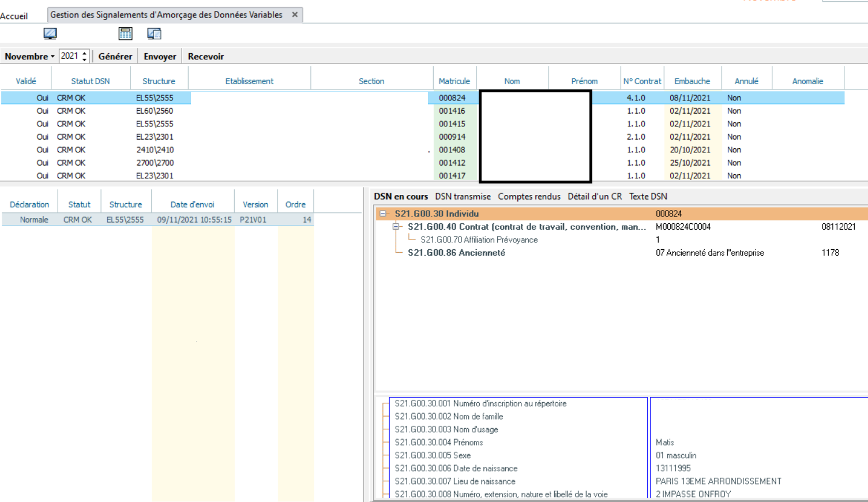The image size is (868, 502).
Task: Click the 07 Ancienneté dans l'entreprise value
Action: 709,253
